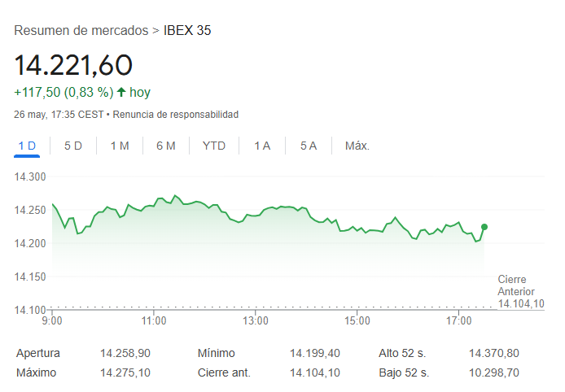Click the green upward arrow icon
Screen dimensions: 565x392
pyautogui.click(x=121, y=92)
